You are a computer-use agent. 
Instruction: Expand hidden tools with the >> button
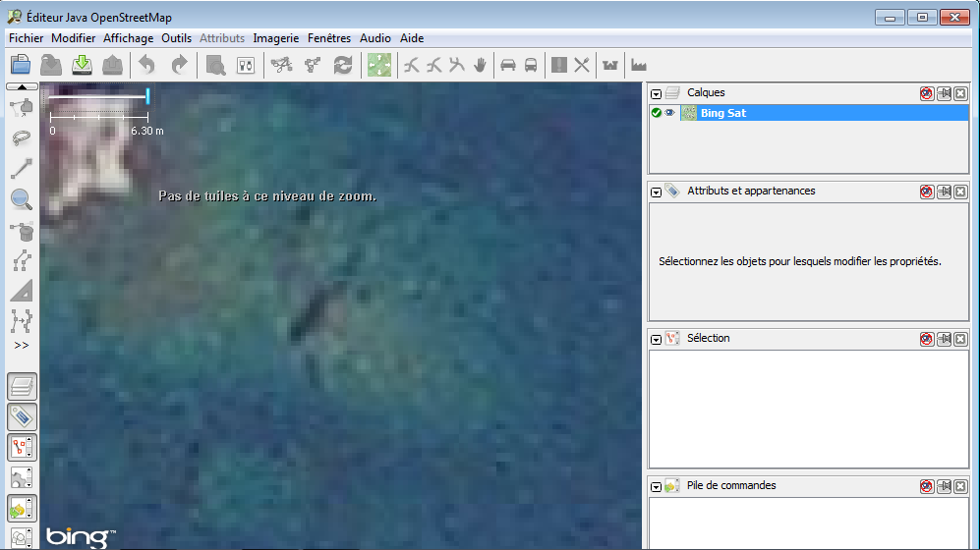coord(22,345)
